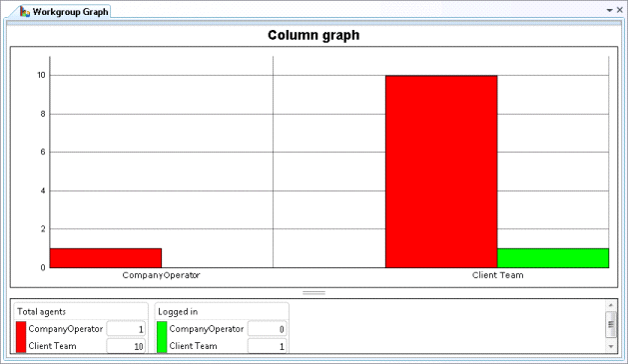This screenshot has width=628, height=364.
Task: Click Total agents CompanyOperator value field
Action: 126,329
